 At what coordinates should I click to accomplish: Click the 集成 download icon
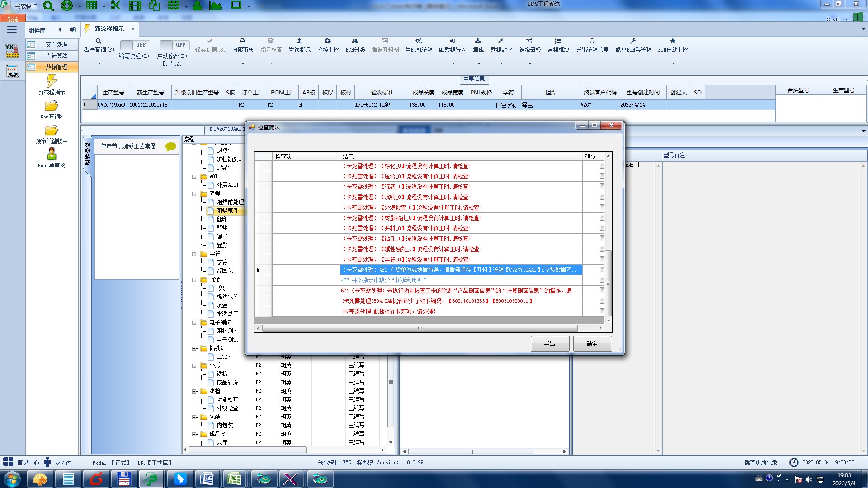(x=478, y=41)
